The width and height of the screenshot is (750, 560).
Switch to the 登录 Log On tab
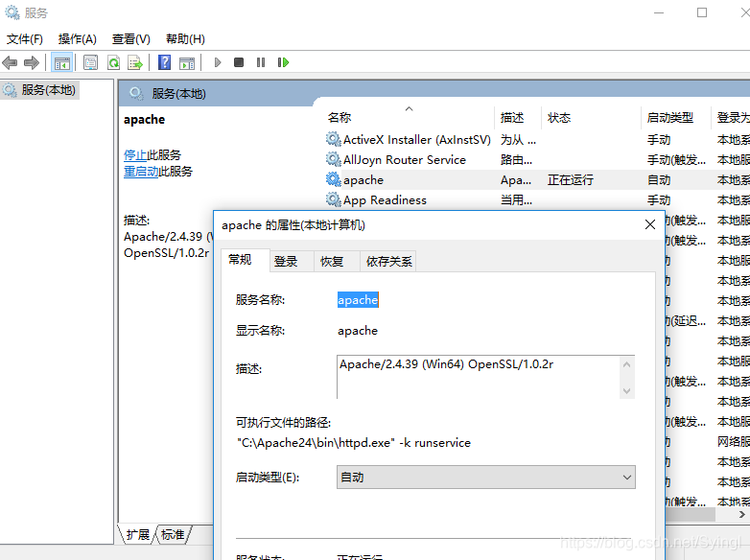(x=292, y=261)
